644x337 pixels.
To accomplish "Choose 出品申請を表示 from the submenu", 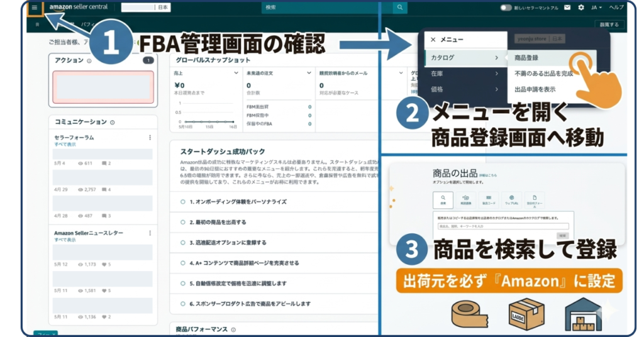I will pyautogui.click(x=535, y=89).
